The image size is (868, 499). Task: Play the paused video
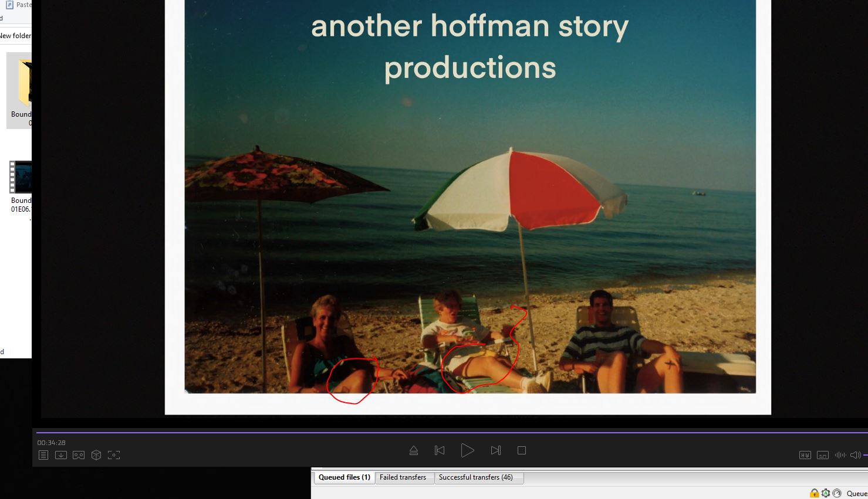click(x=467, y=450)
